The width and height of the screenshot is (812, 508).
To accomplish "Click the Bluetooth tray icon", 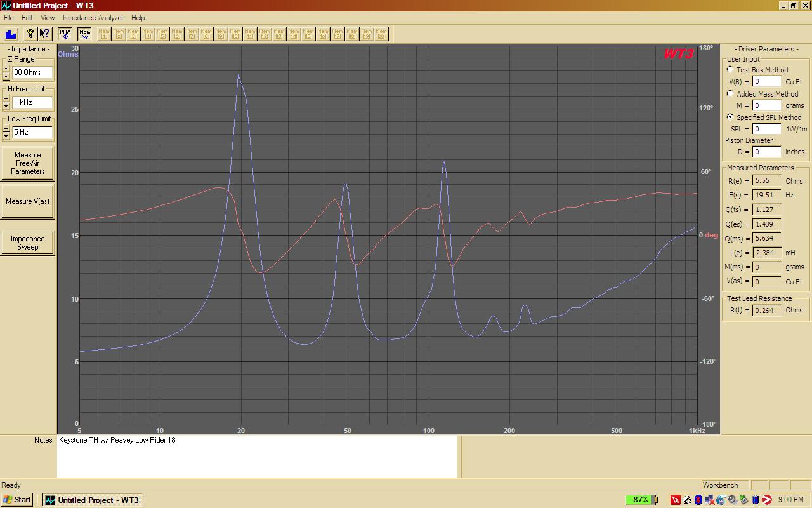I will click(x=698, y=500).
